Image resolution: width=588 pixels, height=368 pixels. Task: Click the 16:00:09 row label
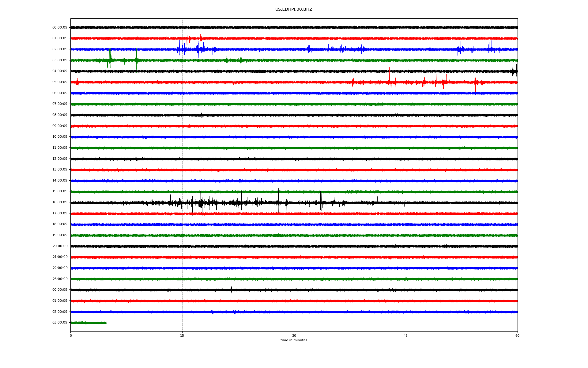point(60,202)
